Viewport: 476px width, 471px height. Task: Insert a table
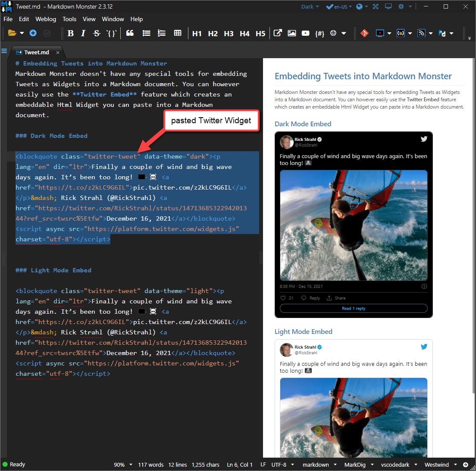click(178, 33)
